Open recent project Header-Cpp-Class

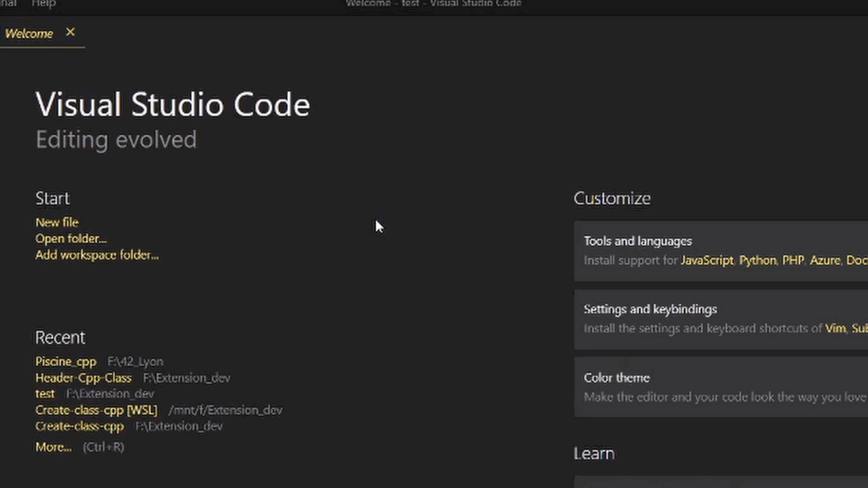[x=83, y=378]
